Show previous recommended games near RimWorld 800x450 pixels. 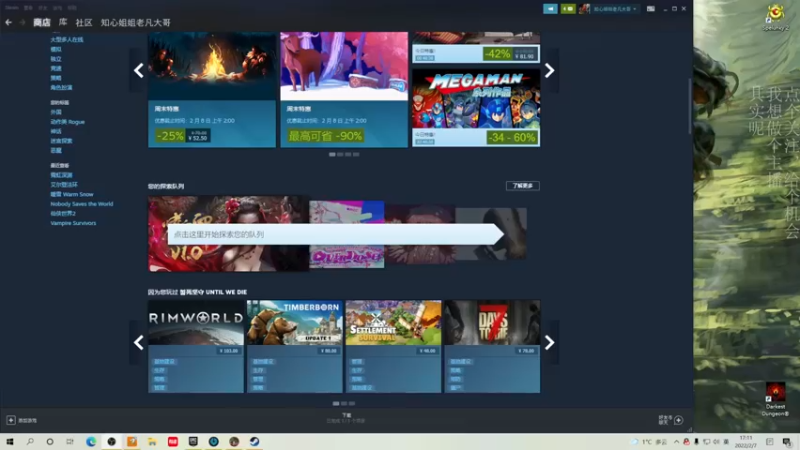[138, 342]
